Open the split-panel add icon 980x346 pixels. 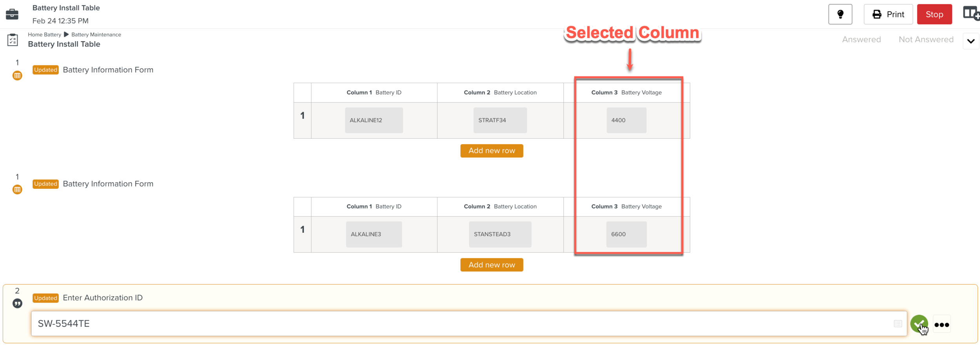tap(971, 14)
